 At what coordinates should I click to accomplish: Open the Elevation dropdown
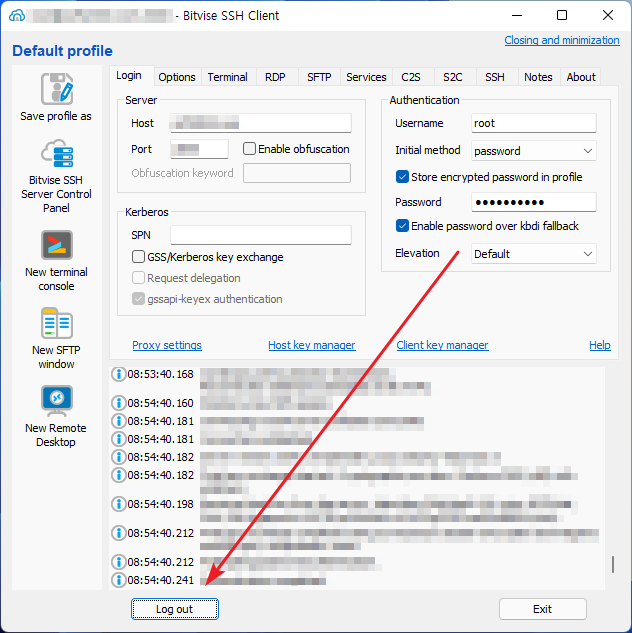coord(534,254)
